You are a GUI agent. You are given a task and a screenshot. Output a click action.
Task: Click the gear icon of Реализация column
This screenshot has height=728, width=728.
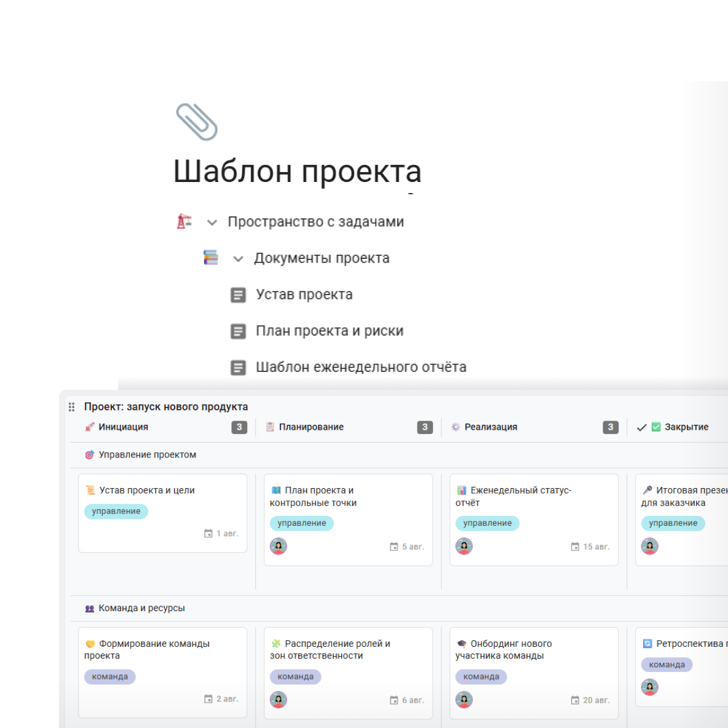point(456,427)
